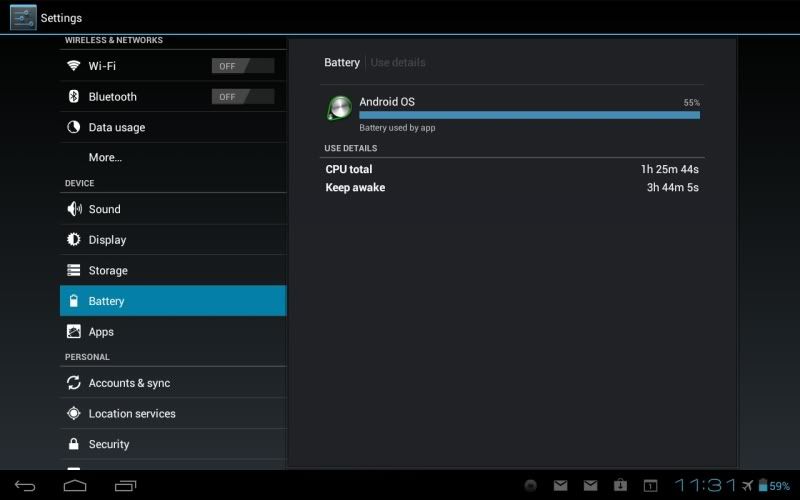Click the 3h 44m 5s value
The width and height of the screenshot is (800, 500).
point(672,187)
